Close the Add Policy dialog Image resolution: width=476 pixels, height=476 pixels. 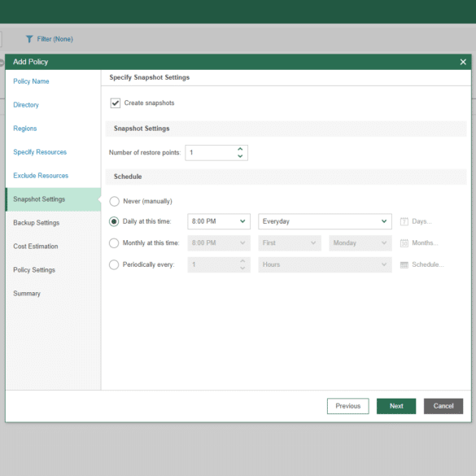463,62
